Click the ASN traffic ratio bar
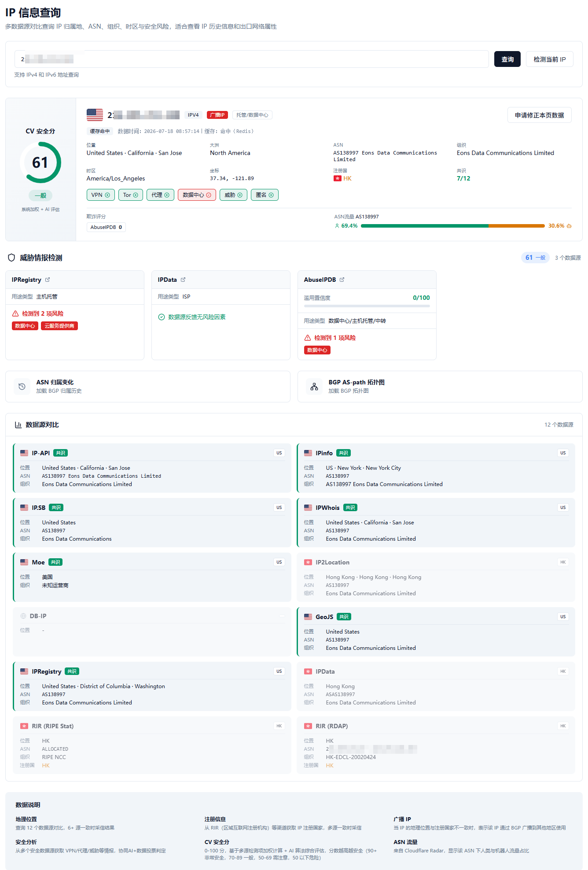The height and width of the screenshot is (870, 588). [453, 226]
